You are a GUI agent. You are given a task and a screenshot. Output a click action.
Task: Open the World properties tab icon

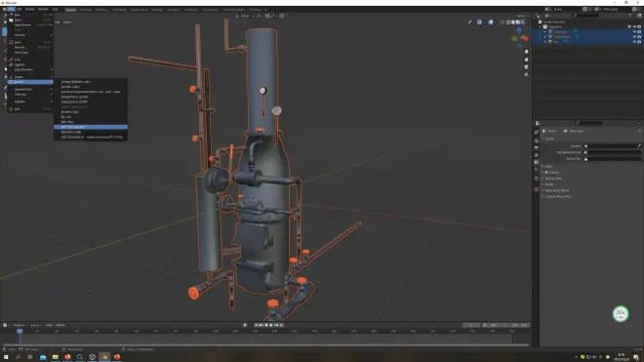[x=537, y=170]
